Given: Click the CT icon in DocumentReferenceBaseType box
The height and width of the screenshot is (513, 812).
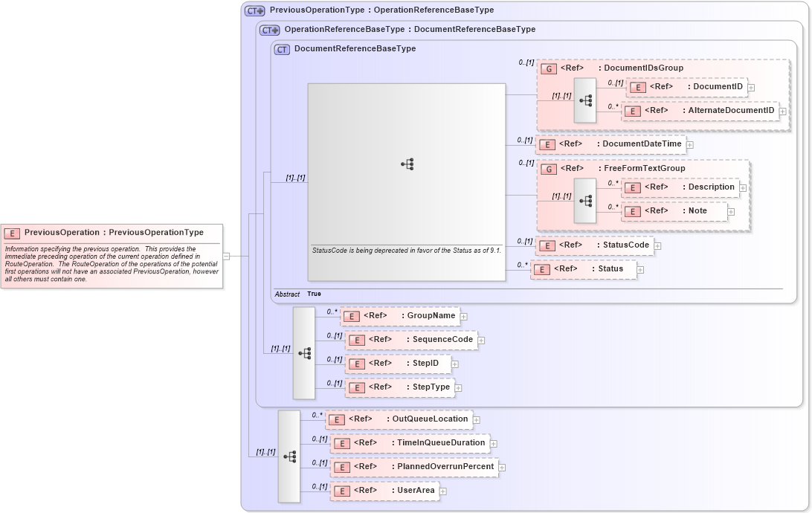Looking at the screenshot, I should coord(280,48).
